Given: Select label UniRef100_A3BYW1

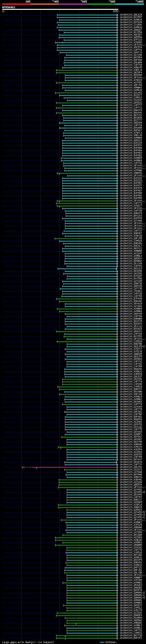Looking at the screenshot, I should pyautogui.click(x=131, y=480).
